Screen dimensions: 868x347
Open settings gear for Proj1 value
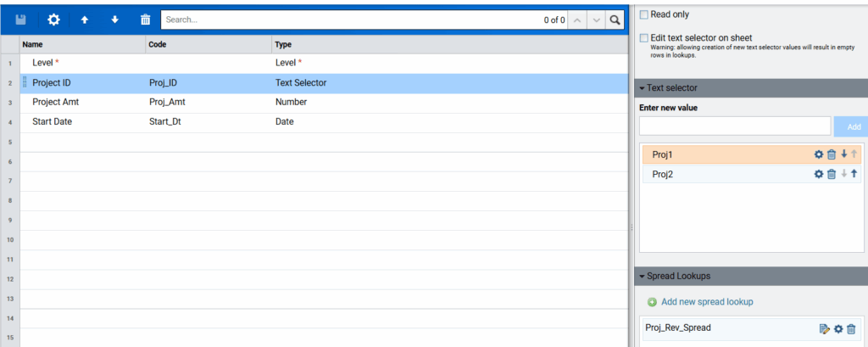pyautogui.click(x=819, y=154)
